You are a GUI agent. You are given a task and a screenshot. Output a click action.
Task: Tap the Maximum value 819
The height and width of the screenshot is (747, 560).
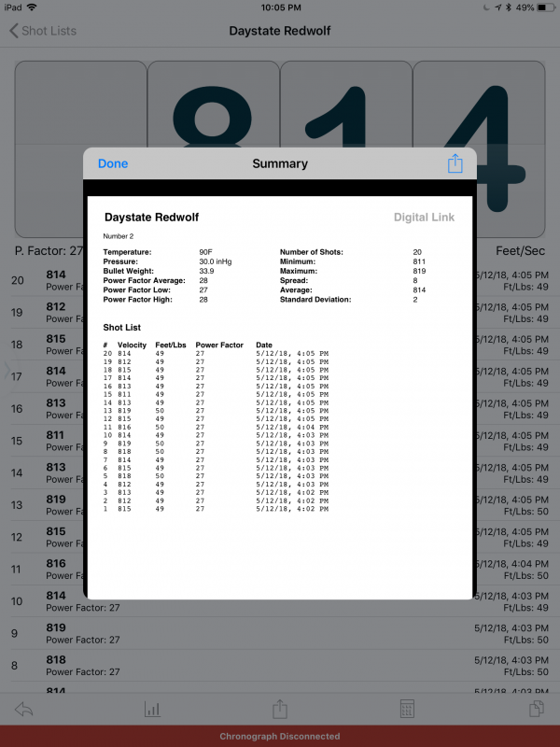tap(419, 271)
